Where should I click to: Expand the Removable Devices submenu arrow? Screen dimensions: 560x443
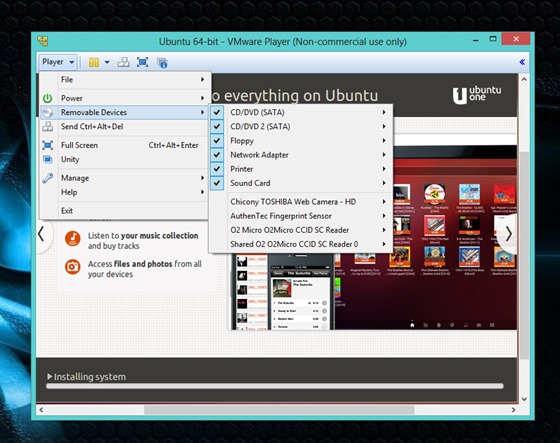click(202, 112)
